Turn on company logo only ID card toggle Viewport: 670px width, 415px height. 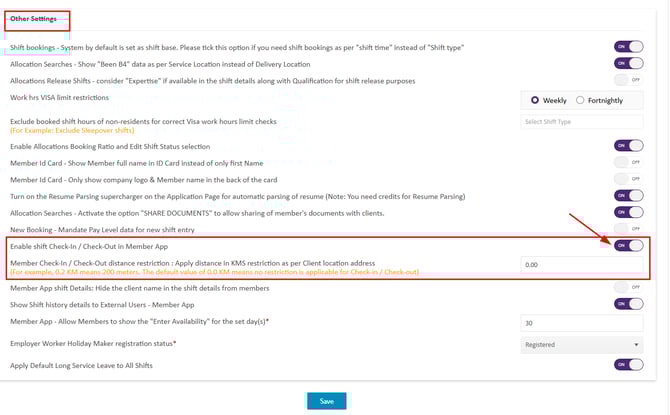(628, 178)
